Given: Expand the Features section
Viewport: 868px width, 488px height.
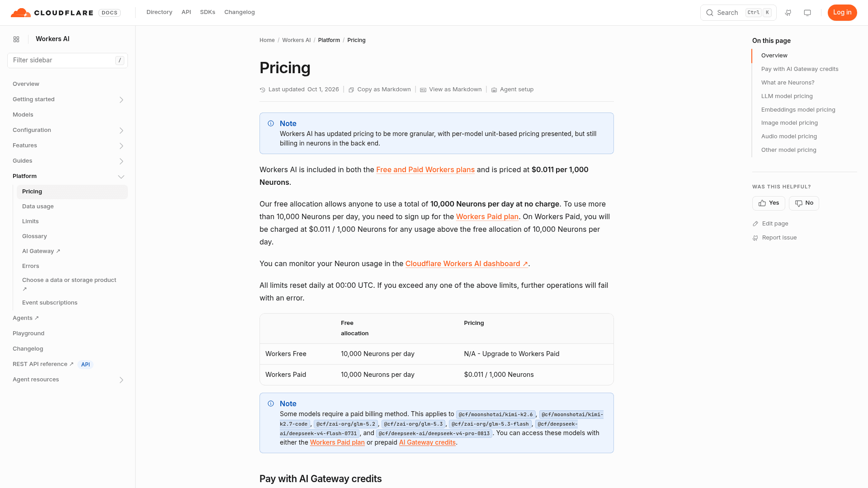Looking at the screenshot, I should click(x=121, y=146).
